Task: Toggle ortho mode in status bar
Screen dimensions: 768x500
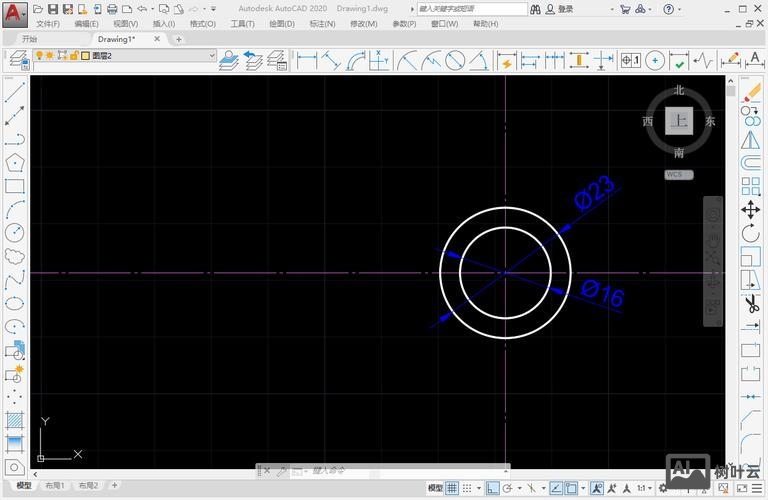Action: pos(492,488)
